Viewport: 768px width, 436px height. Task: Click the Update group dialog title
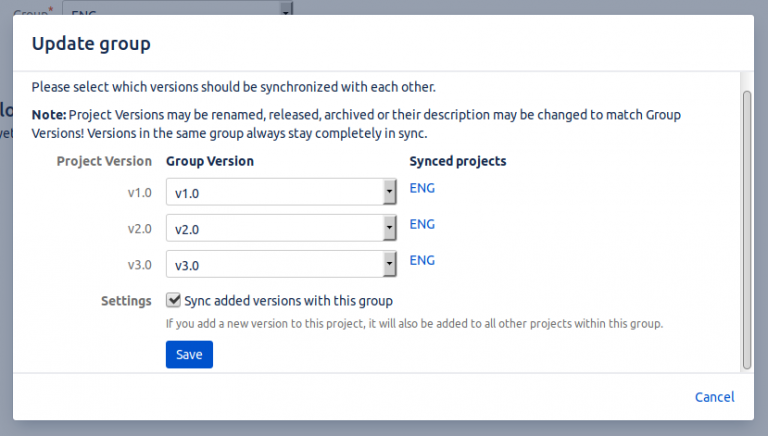tap(91, 44)
